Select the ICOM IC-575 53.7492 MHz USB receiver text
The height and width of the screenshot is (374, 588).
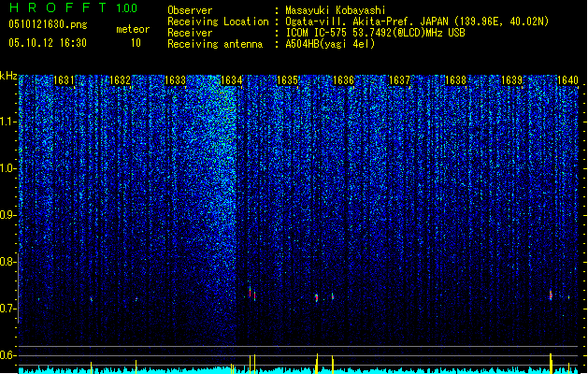(x=375, y=33)
